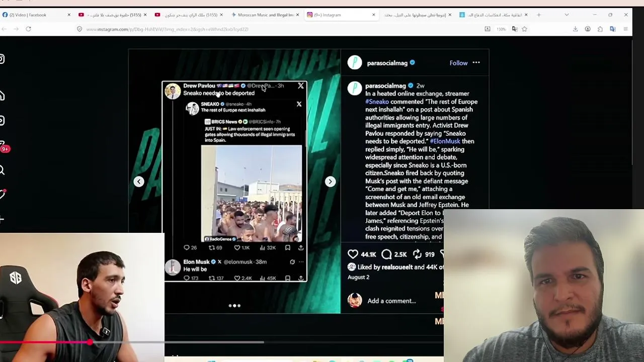Go back one page in the browser
This screenshot has height=362, width=644.
5,29
